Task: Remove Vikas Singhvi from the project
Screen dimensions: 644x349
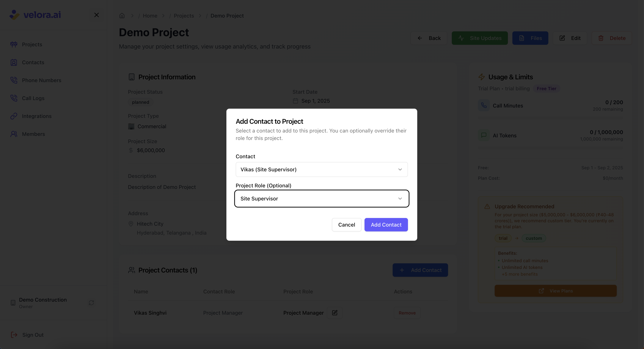Action: coord(407,313)
